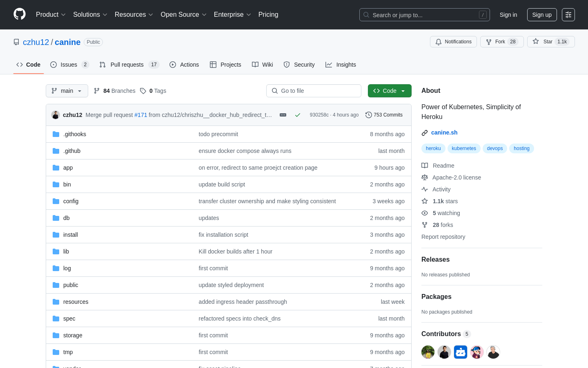The width and height of the screenshot is (588, 368).
Task: Select the devops topic tag
Action: (x=495, y=148)
